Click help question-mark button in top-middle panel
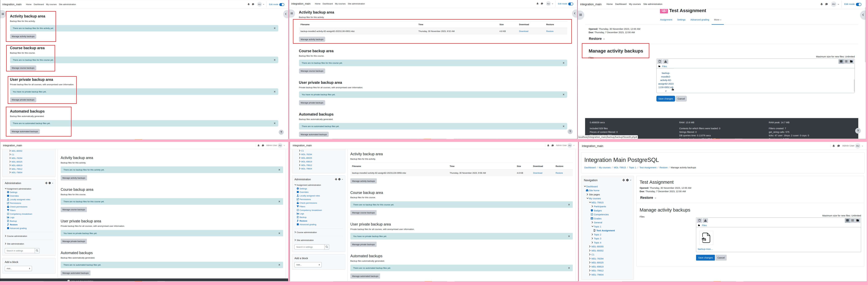This screenshot has height=285, width=868. point(570,132)
